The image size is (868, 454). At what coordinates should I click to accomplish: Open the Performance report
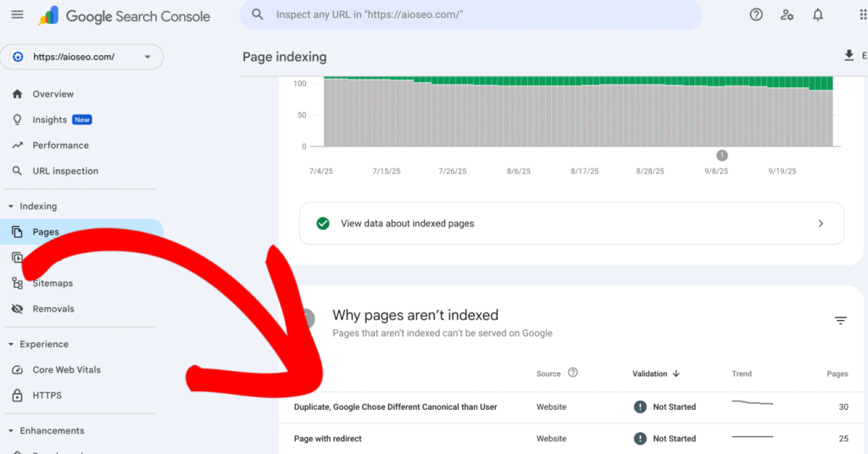click(x=60, y=146)
